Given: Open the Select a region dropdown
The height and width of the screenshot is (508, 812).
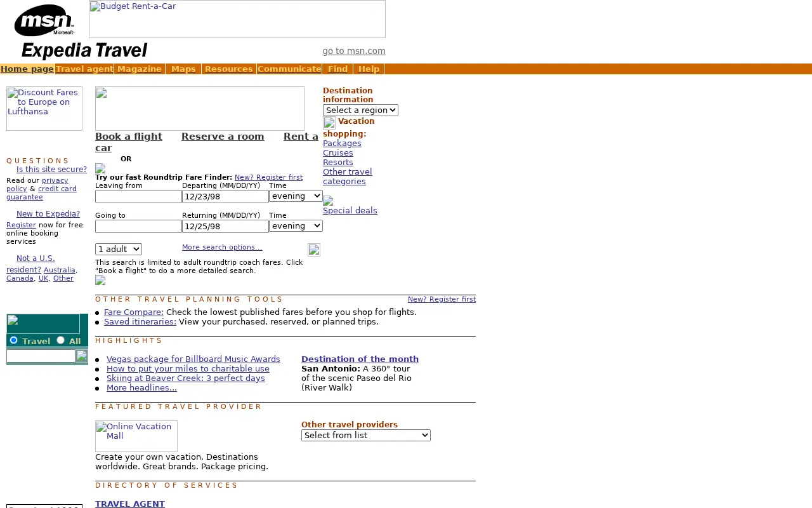Looking at the screenshot, I should tap(360, 110).
